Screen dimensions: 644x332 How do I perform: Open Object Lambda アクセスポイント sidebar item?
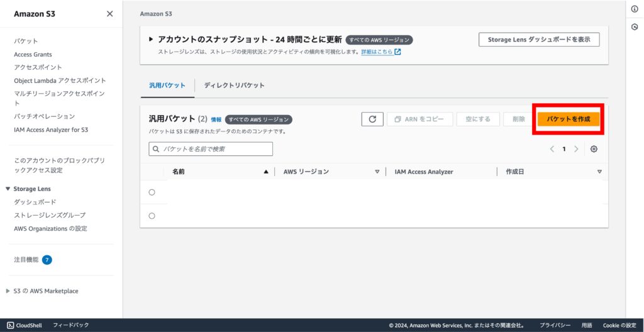coord(60,80)
